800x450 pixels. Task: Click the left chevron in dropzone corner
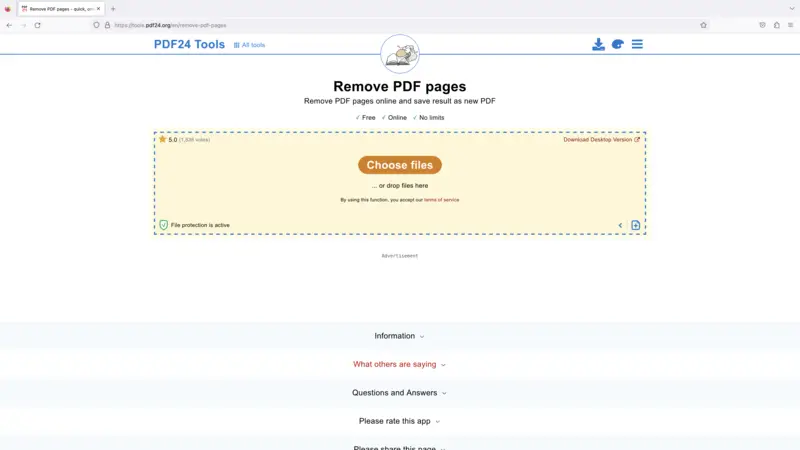click(x=620, y=225)
